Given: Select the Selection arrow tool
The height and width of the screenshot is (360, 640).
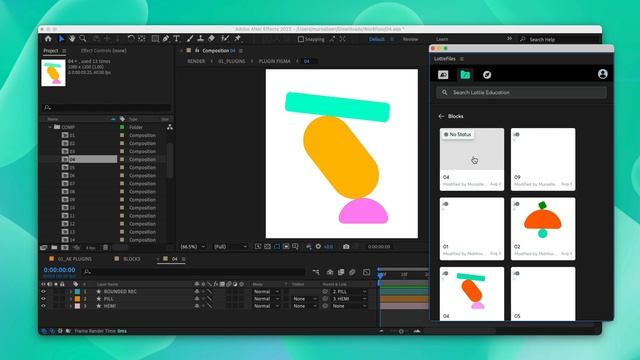Looking at the screenshot, I should point(61,39).
